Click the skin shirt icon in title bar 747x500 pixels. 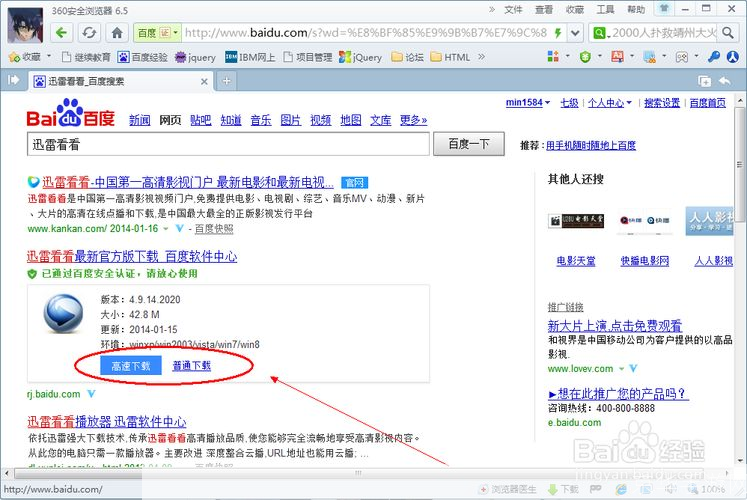coord(664,8)
